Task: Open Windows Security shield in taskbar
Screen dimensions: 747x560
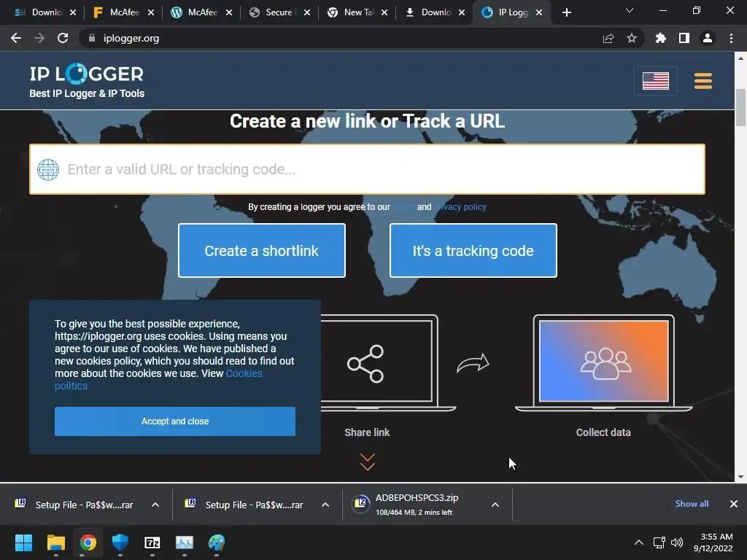Action: (x=120, y=542)
